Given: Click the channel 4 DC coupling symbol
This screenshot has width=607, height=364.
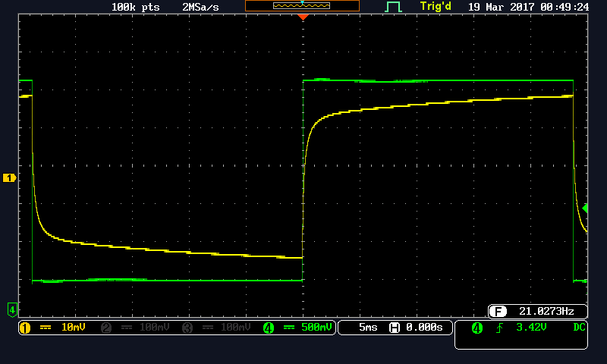Looking at the screenshot, I should 289,328.
